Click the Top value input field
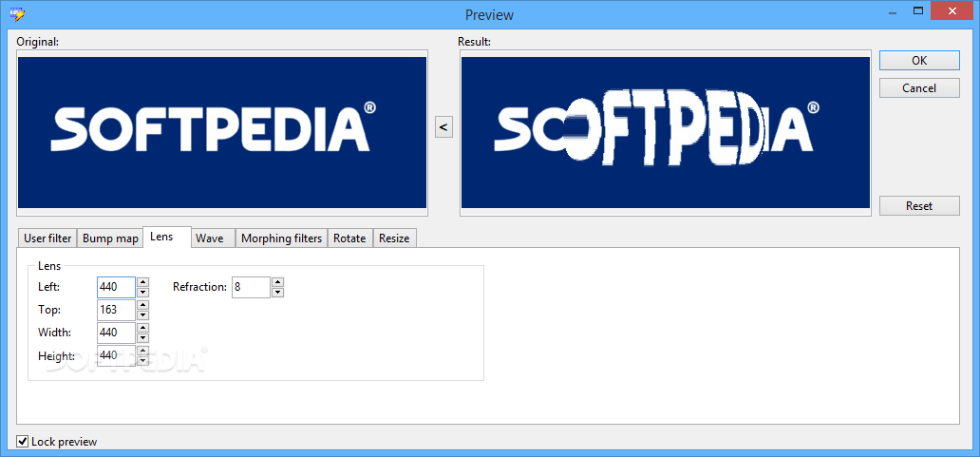 pyautogui.click(x=116, y=310)
